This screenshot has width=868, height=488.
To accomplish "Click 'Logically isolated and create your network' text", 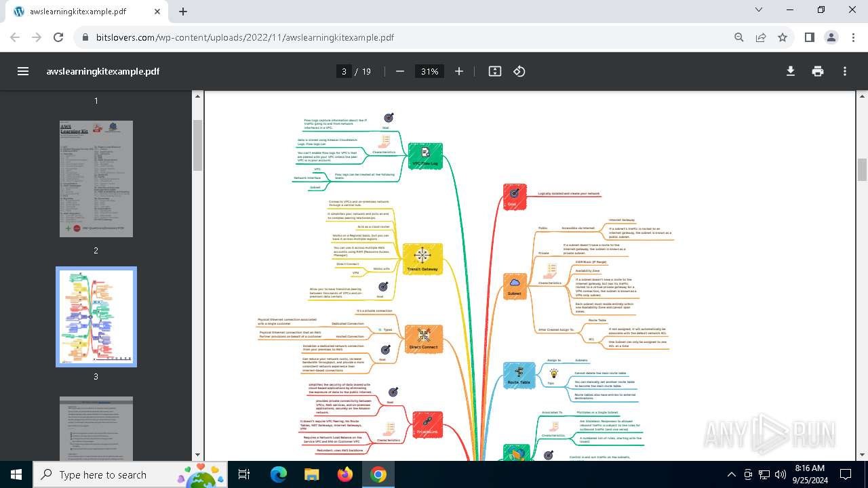I will point(569,194).
